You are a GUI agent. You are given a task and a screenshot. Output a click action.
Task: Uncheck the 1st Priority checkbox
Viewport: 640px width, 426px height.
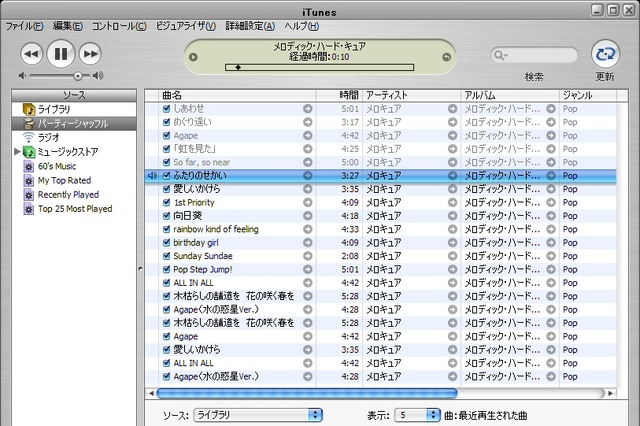click(166, 202)
